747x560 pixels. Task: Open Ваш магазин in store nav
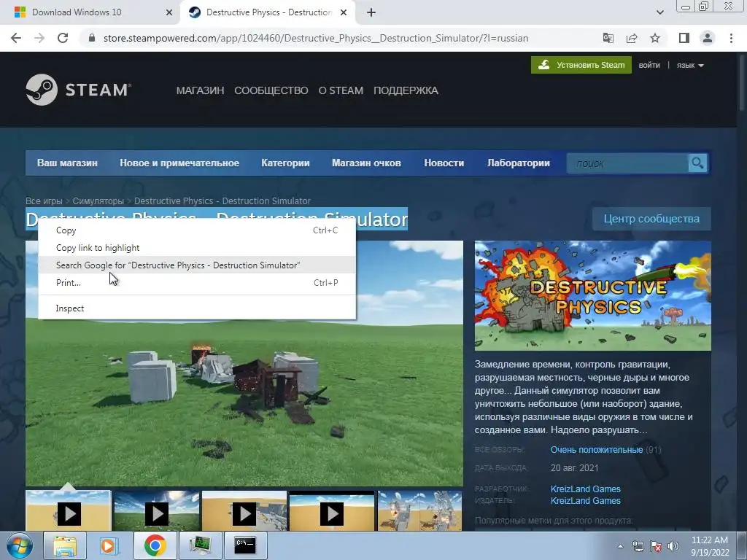67,163
